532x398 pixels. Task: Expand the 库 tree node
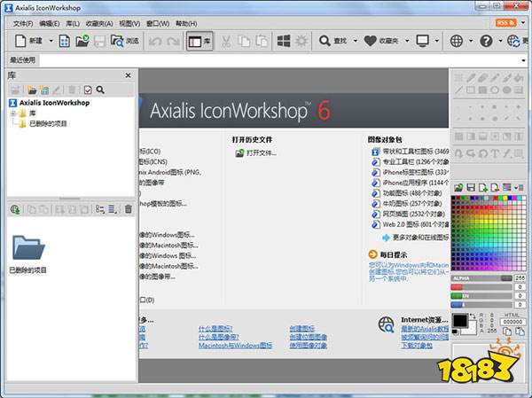(x=12, y=113)
